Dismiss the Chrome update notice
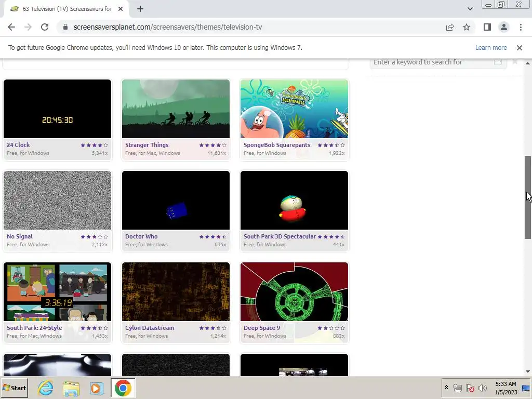Screen dimensions: 532x399 click(519, 48)
